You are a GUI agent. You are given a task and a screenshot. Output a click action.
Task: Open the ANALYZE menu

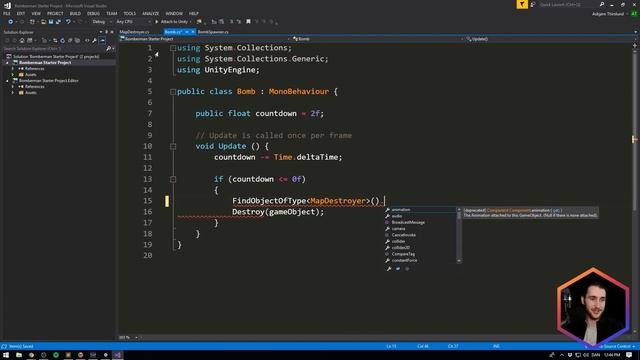pyautogui.click(x=151, y=13)
